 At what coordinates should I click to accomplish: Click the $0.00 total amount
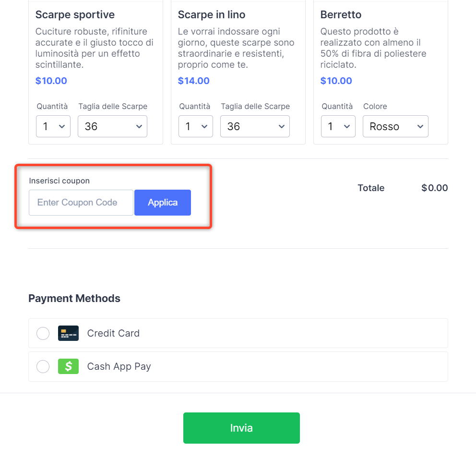tap(434, 188)
